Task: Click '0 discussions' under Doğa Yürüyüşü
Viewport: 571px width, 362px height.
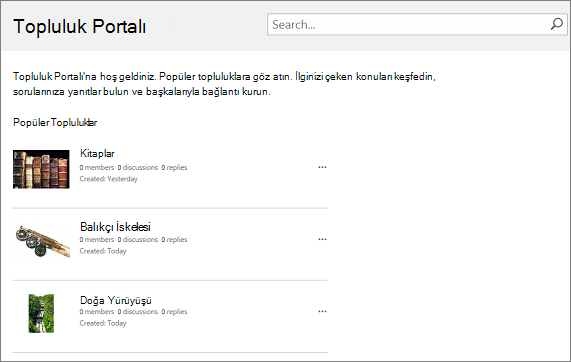Action: [138, 312]
